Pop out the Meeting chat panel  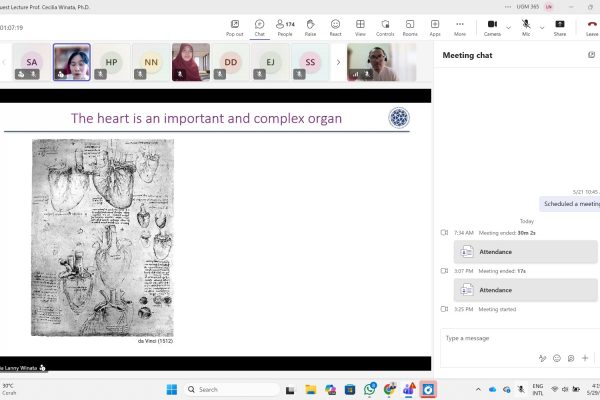pyautogui.click(x=591, y=55)
